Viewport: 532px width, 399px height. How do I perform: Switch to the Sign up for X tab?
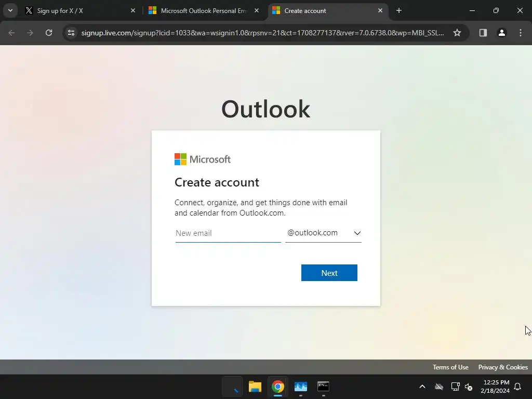(79, 10)
